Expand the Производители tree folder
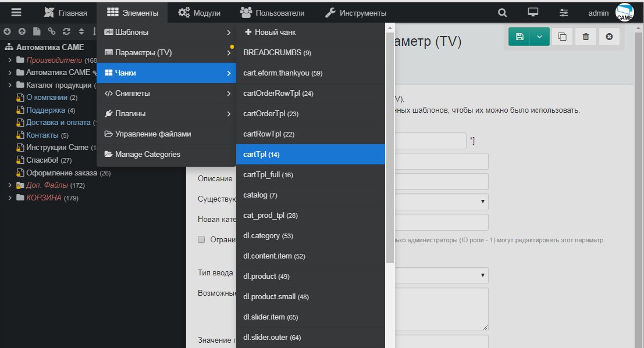This screenshot has height=348, width=644. coord(10,60)
